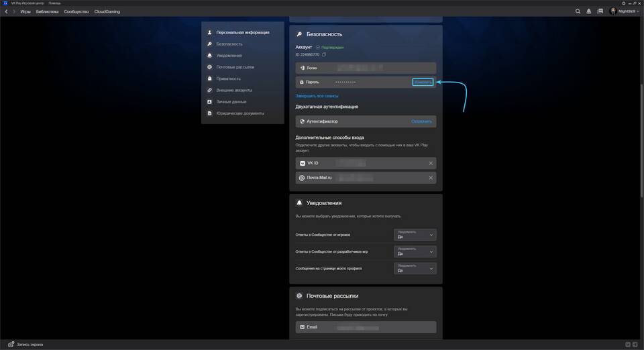Click the Дополнительные способы входа heading
This screenshot has height=350, width=644.
[x=329, y=137]
